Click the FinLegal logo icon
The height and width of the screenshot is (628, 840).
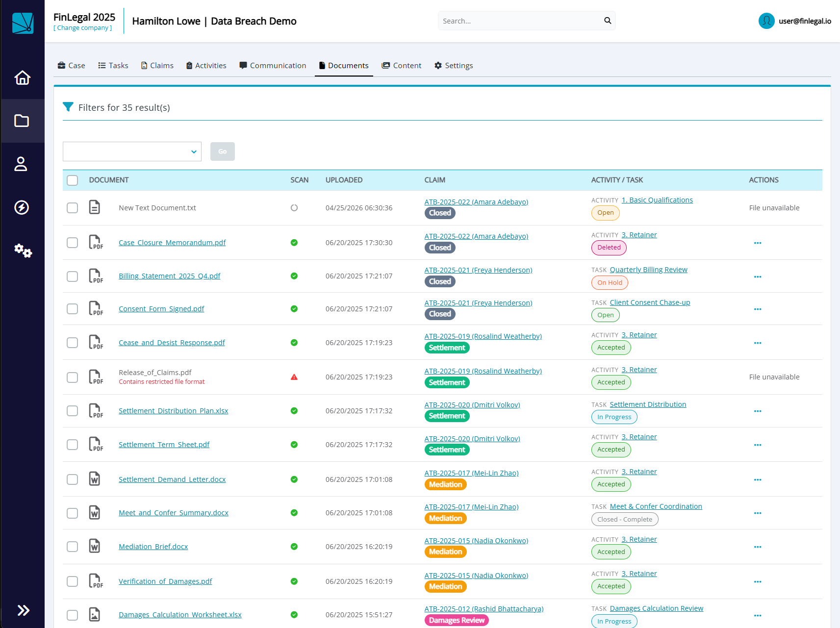(x=23, y=23)
